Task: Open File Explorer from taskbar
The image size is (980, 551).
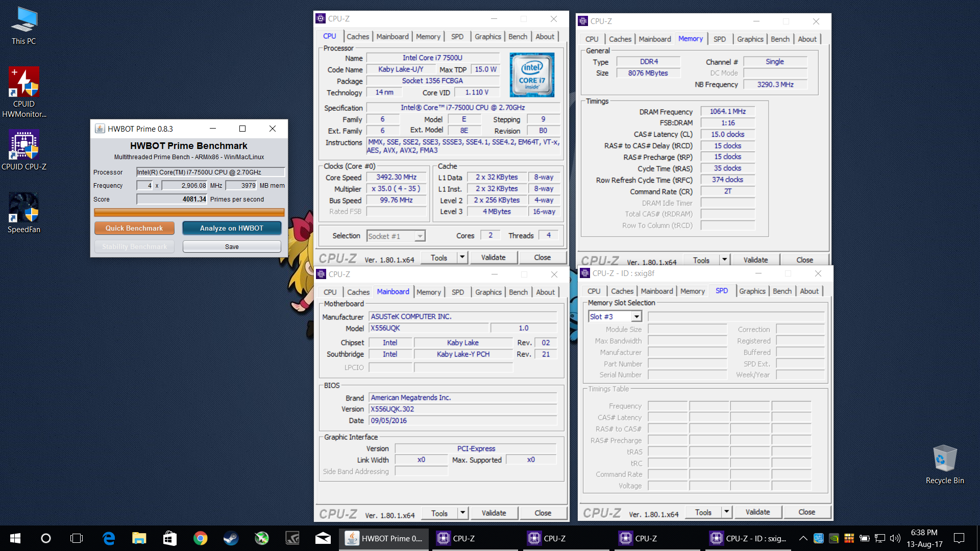Action: tap(139, 538)
